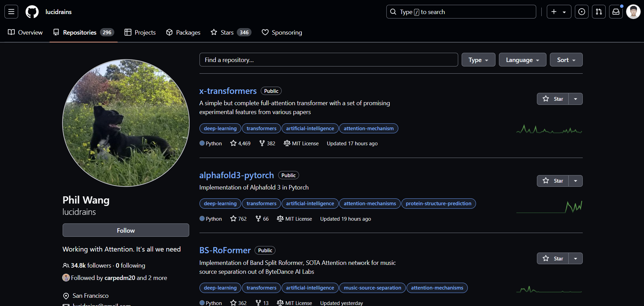Click attention-mechanisms tag under BS-RoFormer
The image size is (644, 306).
(x=437, y=288)
